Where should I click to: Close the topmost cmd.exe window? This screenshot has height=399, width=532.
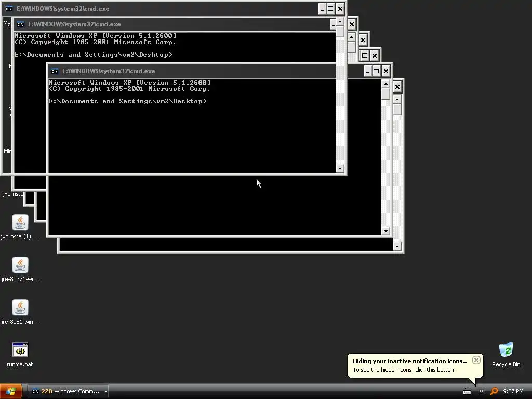click(x=340, y=9)
